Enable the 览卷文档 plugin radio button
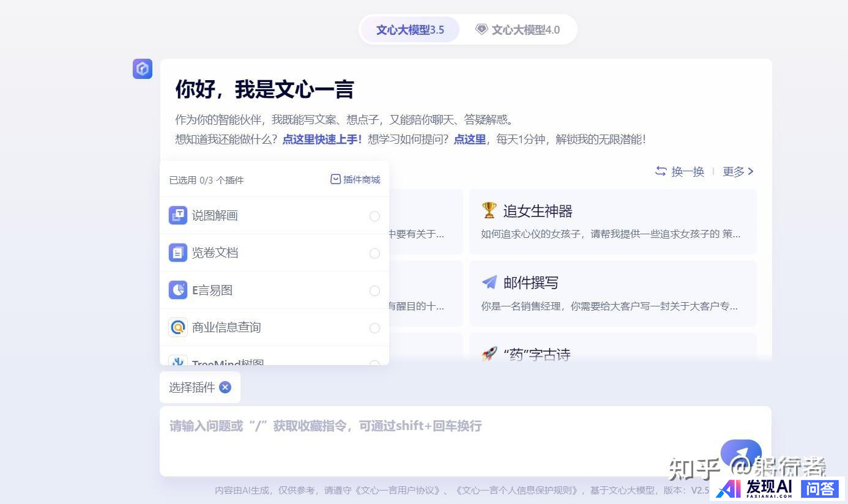The image size is (848, 504). (374, 253)
